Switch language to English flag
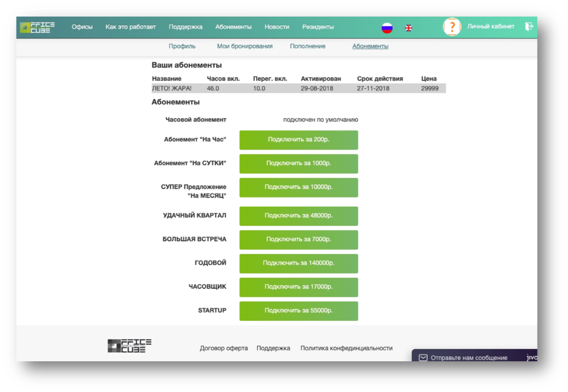The width and height of the screenshot is (568, 392). [408, 28]
